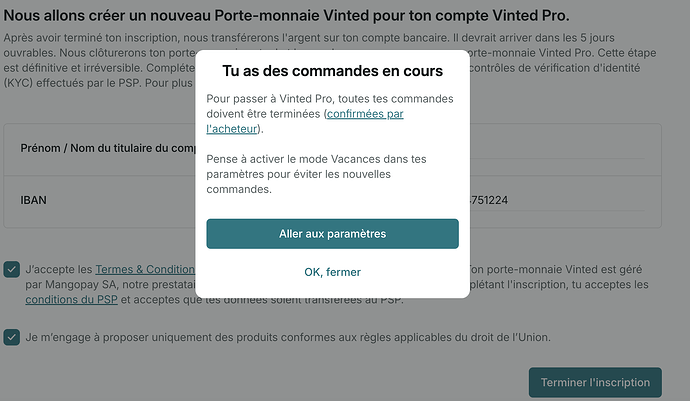Screen dimensions: 690x401
Task: Click the Prénom / Nom du titulaire label
Action: [108, 148]
